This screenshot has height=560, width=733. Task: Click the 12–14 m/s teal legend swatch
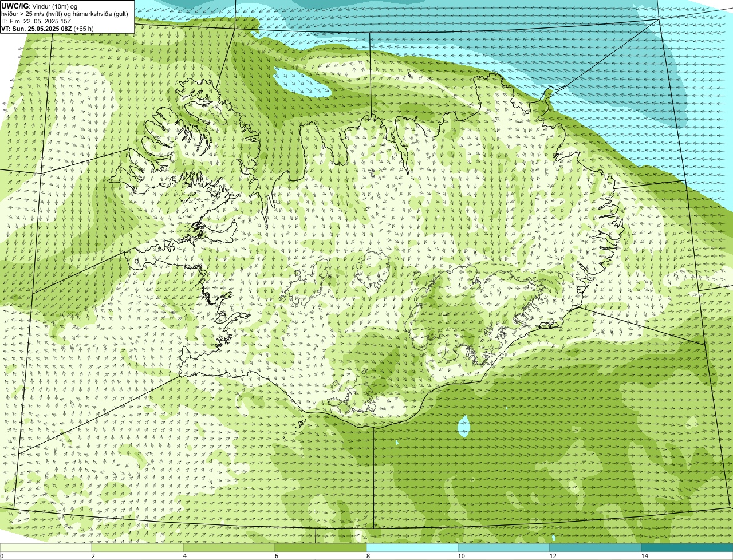596,548
